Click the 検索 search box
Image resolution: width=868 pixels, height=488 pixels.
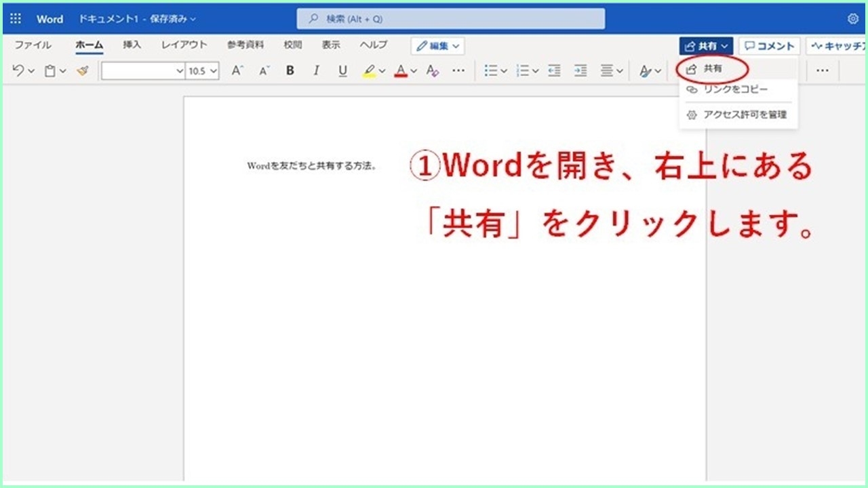pos(451,19)
